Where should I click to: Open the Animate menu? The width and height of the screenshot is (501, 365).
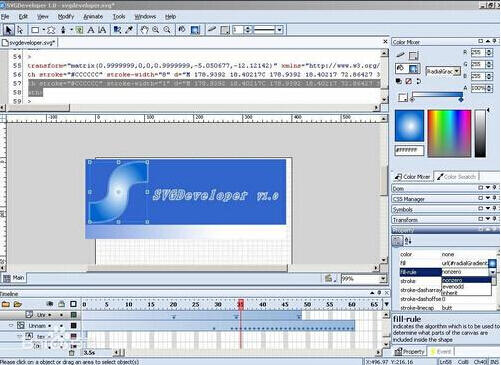pos(93,16)
